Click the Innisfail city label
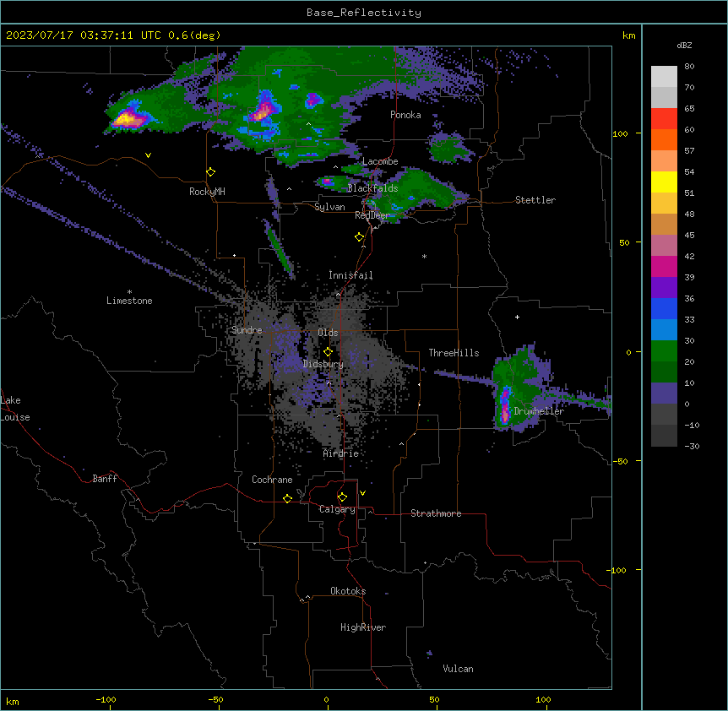 coord(350,275)
